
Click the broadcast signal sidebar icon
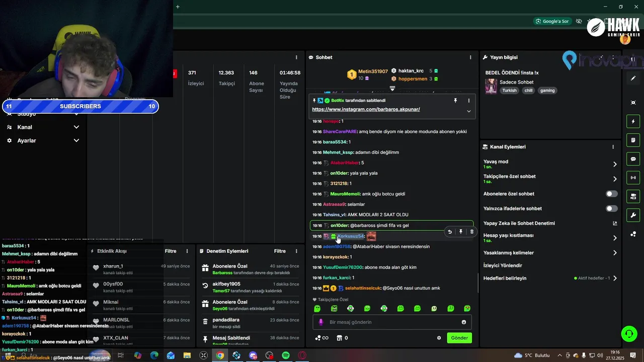pos(633,177)
